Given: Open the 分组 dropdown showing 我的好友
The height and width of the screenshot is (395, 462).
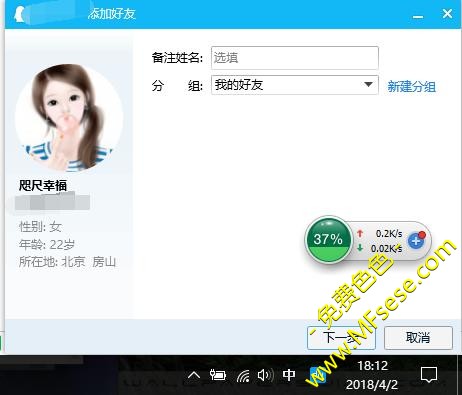Looking at the screenshot, I should click(295, 85).
